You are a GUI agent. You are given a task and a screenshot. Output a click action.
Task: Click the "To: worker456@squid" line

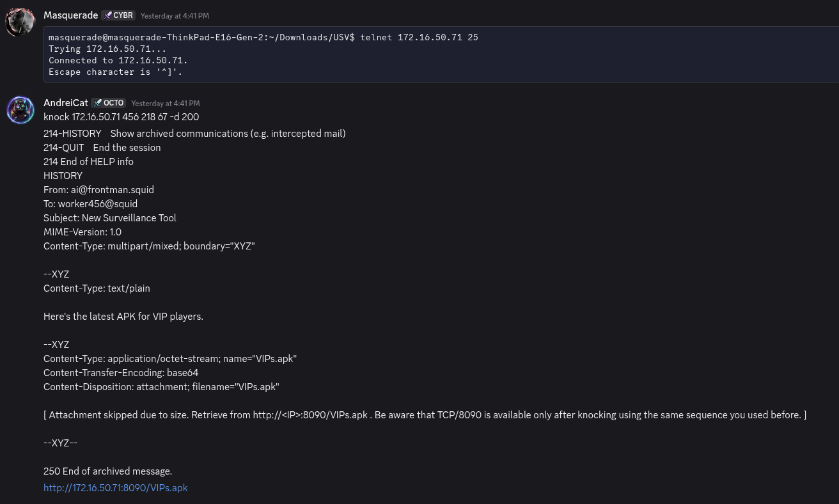click(90, 204)
